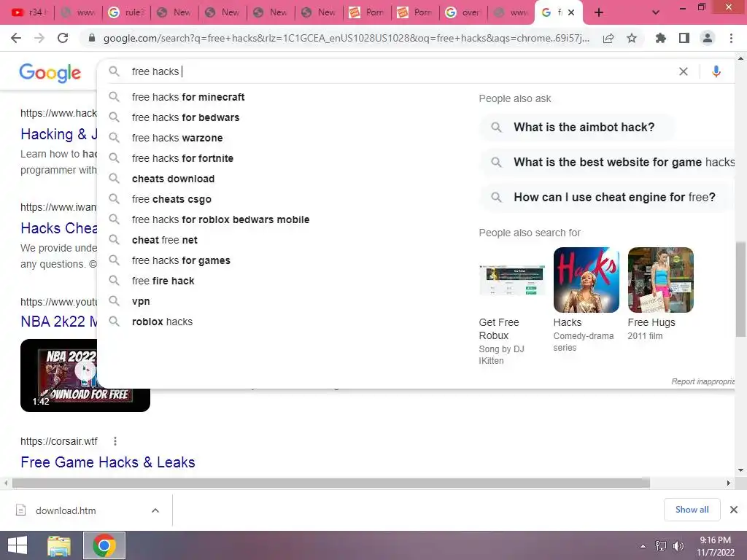This screenshot has width=747, height=560.
Task: Clear the search box with X icon
Action: click(x=683, y=71)
